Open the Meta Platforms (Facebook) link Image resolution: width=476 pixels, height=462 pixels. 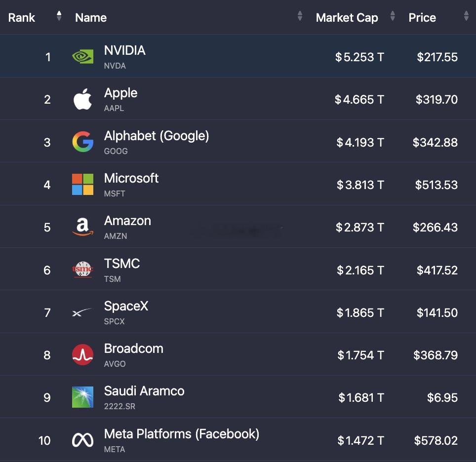click(182, 434)
